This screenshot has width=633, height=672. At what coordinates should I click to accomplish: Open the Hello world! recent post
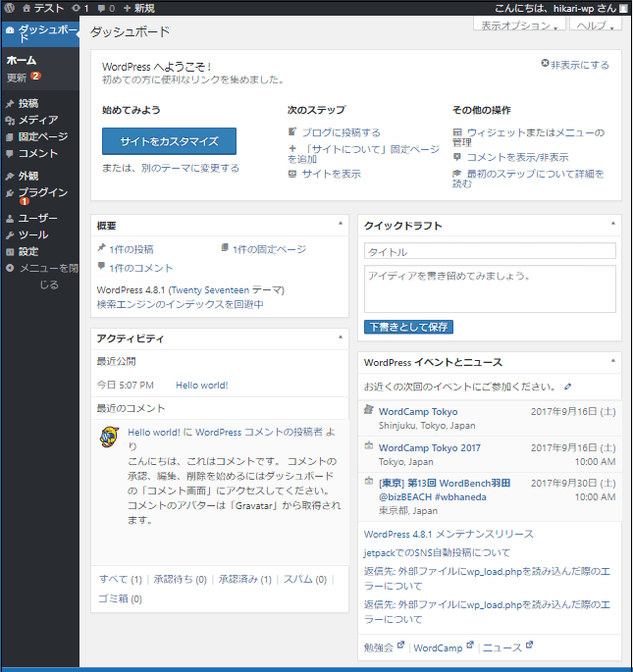201,386
